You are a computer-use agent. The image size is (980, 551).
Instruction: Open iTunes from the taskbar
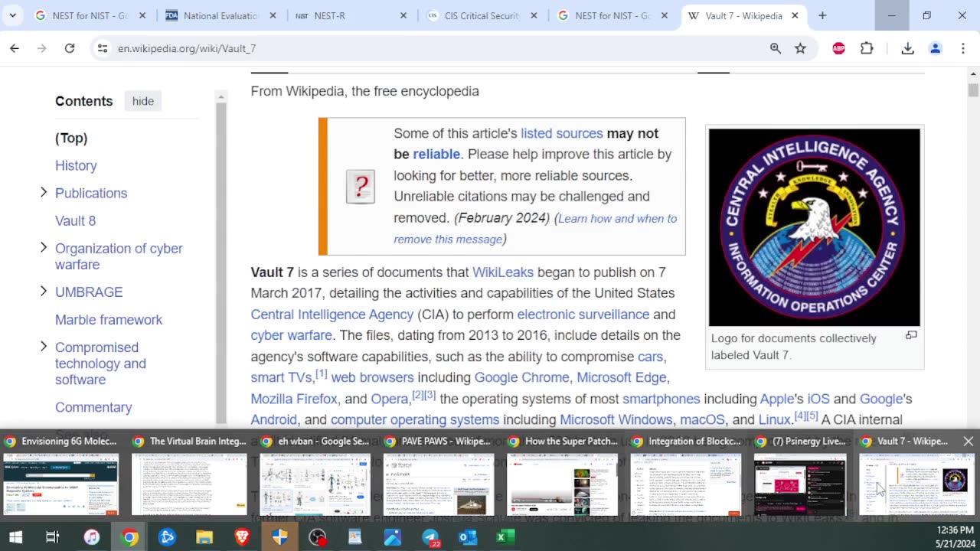tap(91, 537)
